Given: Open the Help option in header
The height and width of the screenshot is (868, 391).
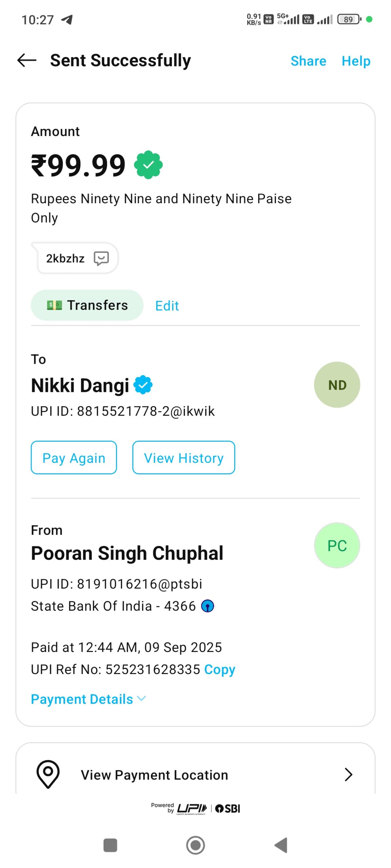Looking at the screenshot, I should coord(356,61).
